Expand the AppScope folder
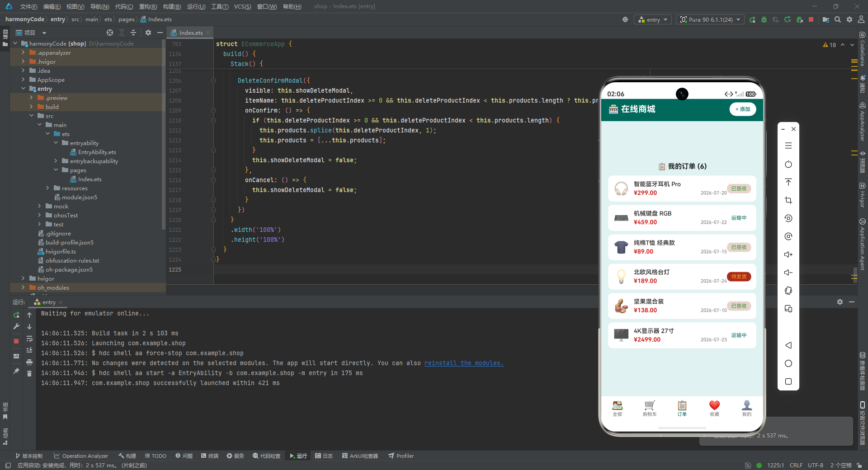The image size is (868, 470). (x=23, y=80)
